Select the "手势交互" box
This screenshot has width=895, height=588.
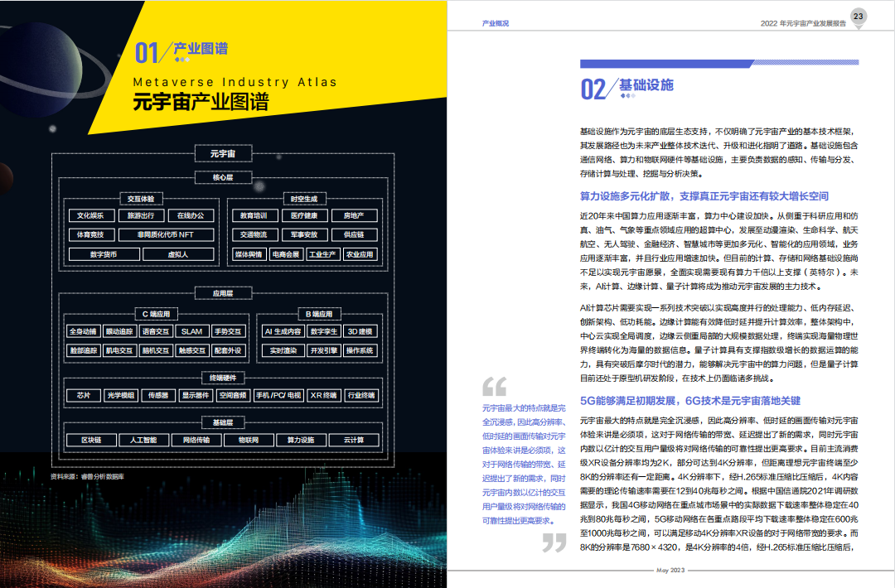228,331
